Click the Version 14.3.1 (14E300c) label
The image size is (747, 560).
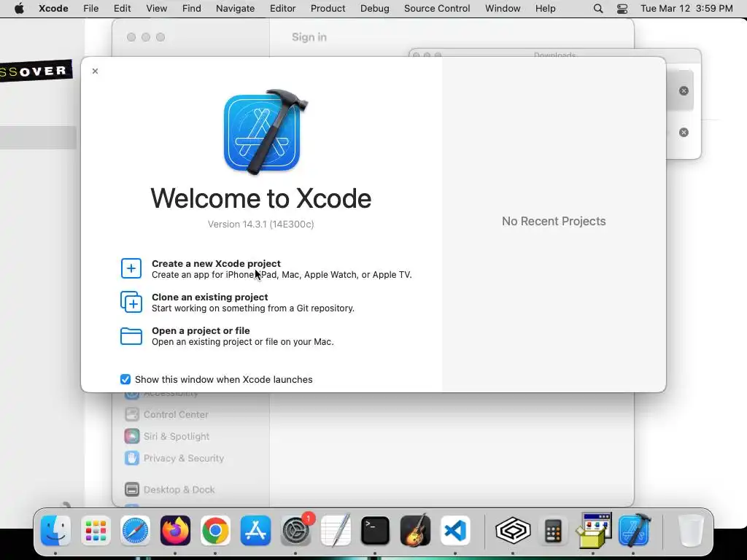click(260, 225)
